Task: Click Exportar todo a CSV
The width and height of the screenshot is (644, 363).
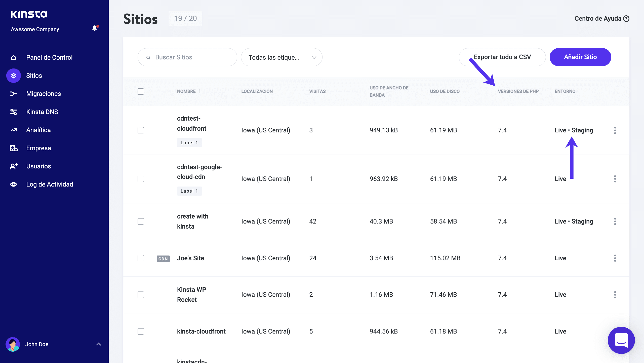Action: click(x=502, y=57)
